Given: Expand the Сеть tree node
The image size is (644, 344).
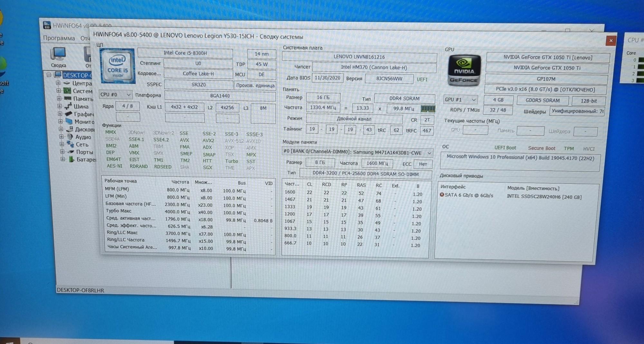Looking at the screenshot, I should (62, 144).
